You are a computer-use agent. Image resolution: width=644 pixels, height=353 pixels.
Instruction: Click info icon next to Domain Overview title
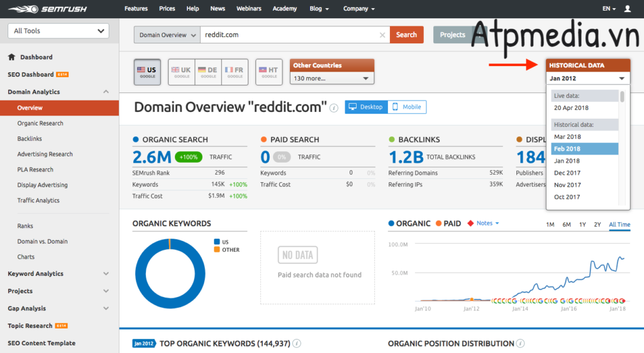(334, 108)
